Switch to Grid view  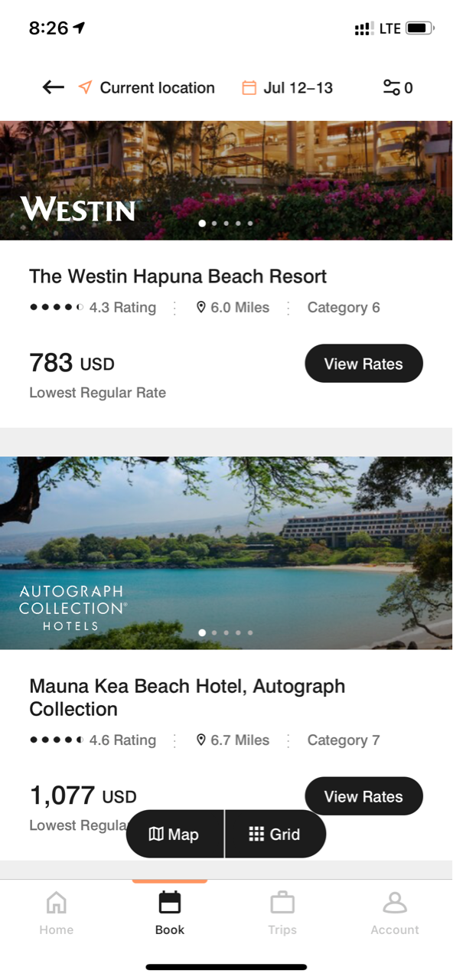coord(275,835)
